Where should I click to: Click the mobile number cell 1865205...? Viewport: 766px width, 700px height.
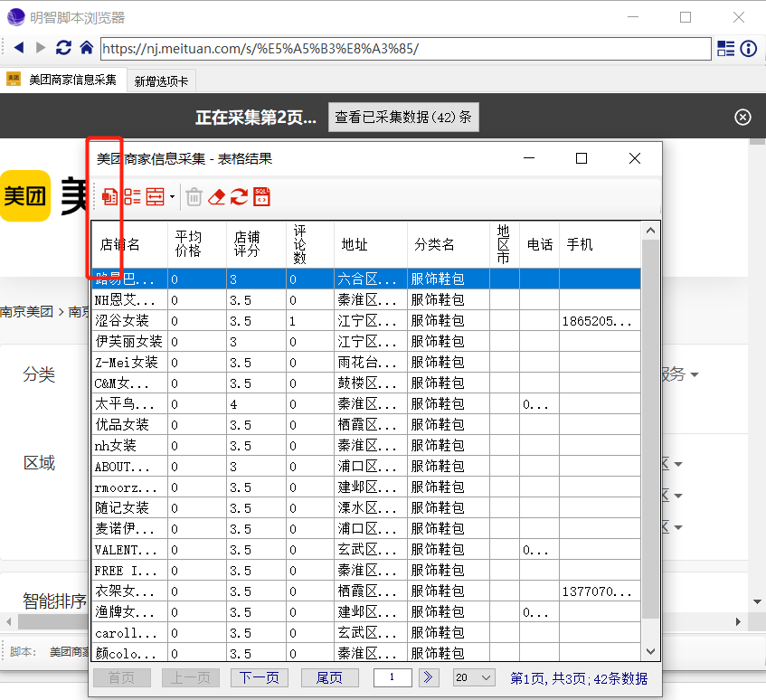(x=600, y=321)
